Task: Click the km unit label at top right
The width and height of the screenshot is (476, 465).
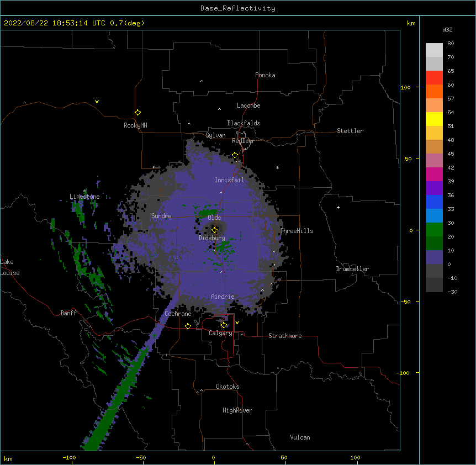Action: click(x=411, y=23)
